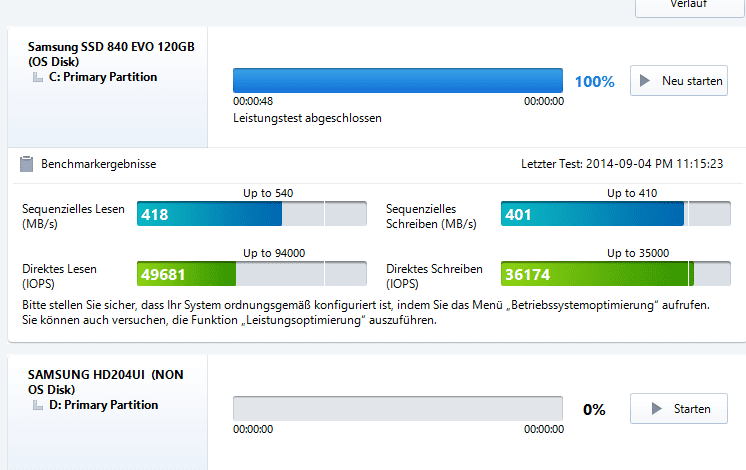Select C: Primary Partition entry
Viewport: 746px width, 470px height.
click(103, 77)
